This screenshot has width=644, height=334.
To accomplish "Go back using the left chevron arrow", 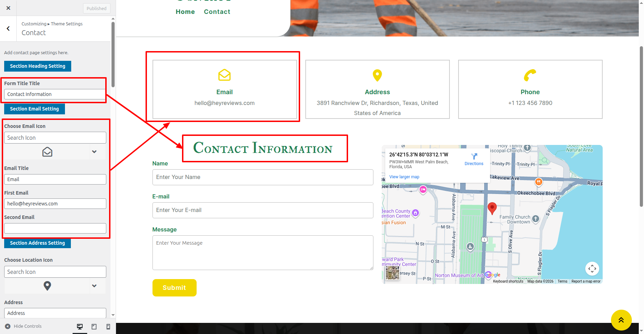I will [x=8, y=28].
